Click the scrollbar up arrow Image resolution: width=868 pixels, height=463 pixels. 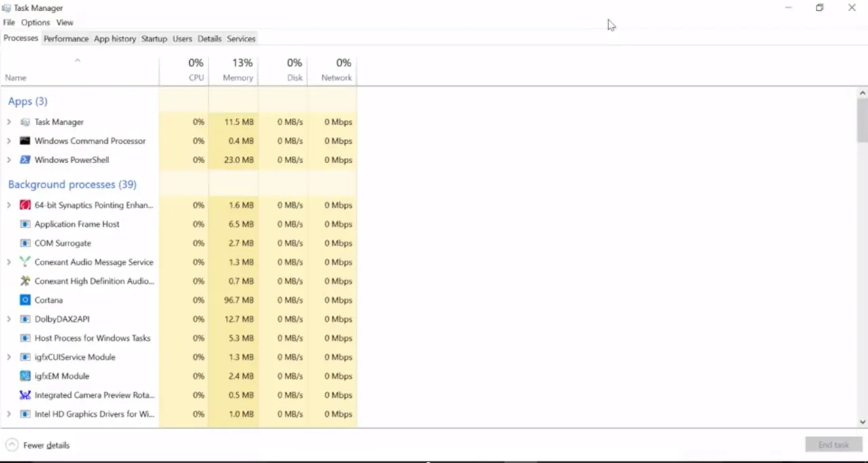(x=863, y=93)
